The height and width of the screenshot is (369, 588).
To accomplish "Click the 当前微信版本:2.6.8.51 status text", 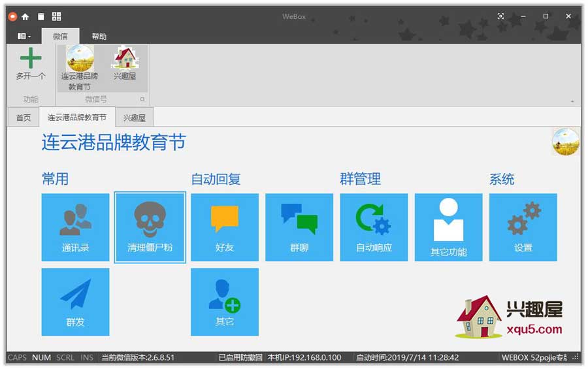I will [x=138, y=357].
